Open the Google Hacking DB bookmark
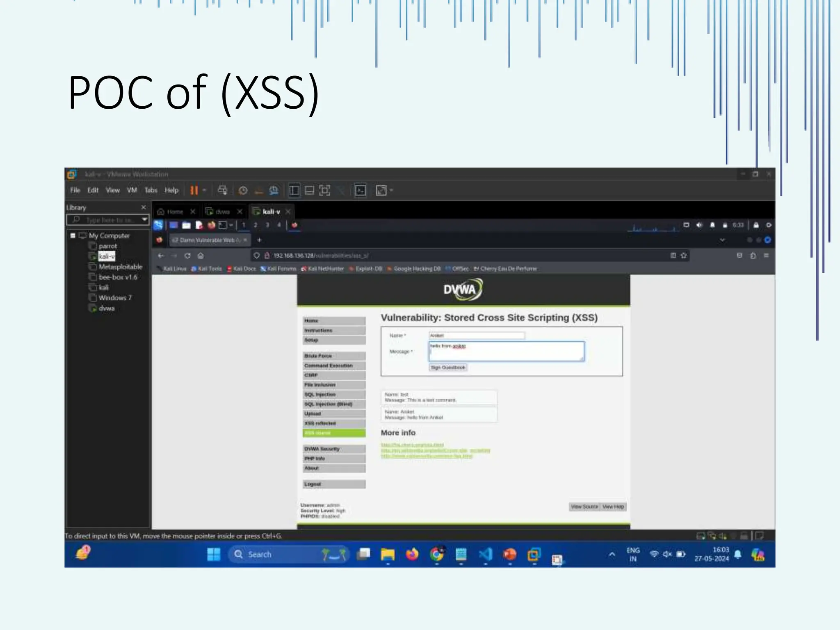 [414, 269]
